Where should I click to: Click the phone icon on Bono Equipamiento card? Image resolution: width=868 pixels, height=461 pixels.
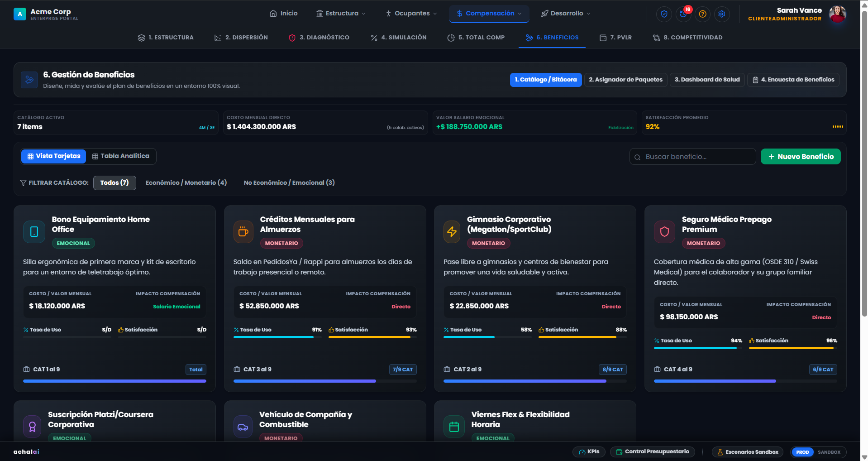(34, 232)
